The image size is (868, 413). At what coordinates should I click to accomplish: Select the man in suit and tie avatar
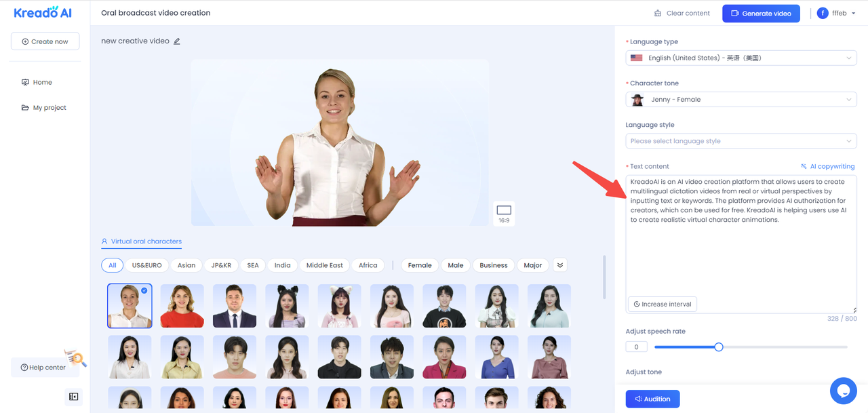(235, 306)
